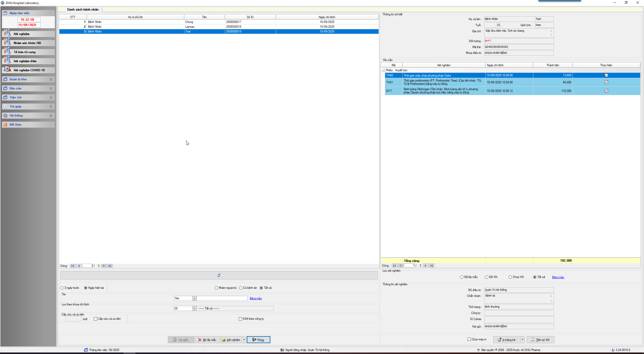
Task: Click the Kết thúc exit icon
Action: (x=5, y=125)
